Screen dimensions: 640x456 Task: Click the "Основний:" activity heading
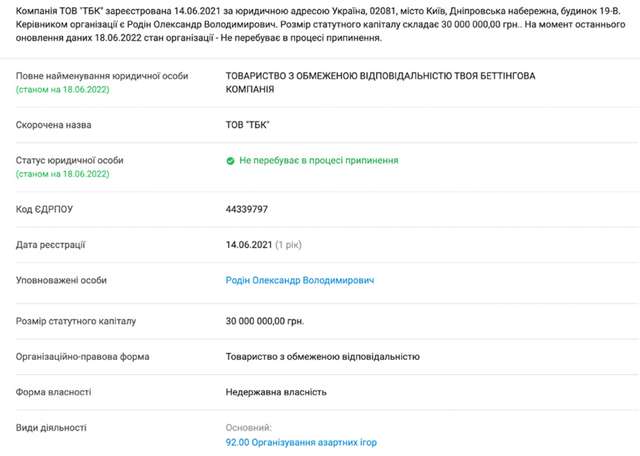[249, 427]
